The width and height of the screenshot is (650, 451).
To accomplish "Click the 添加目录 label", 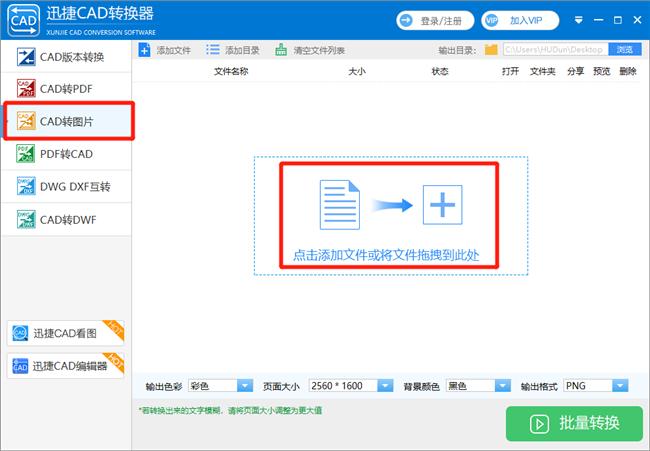I will pyautogui.click(x=243, y=51).
